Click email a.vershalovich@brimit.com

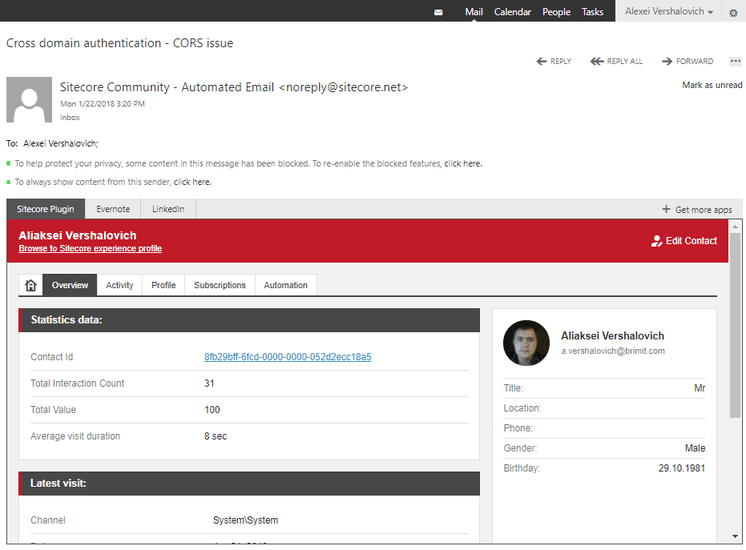[613, 351]
